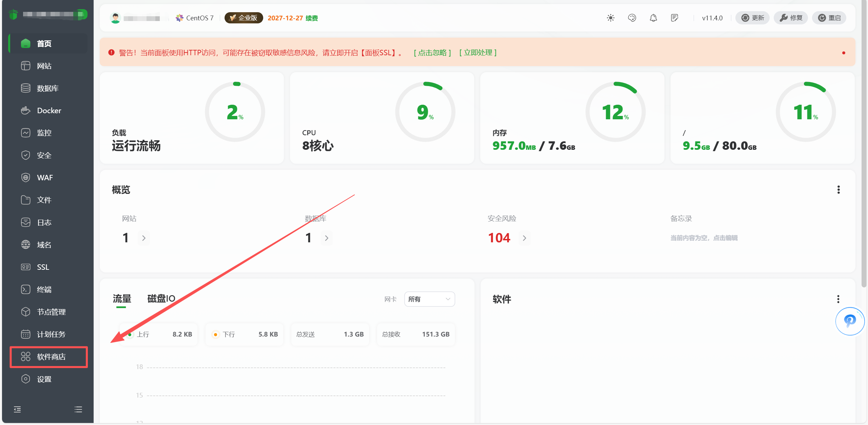Click the notification bell icon
The width and height of the screenshot is (868, 425).
[x=653, y=18]
